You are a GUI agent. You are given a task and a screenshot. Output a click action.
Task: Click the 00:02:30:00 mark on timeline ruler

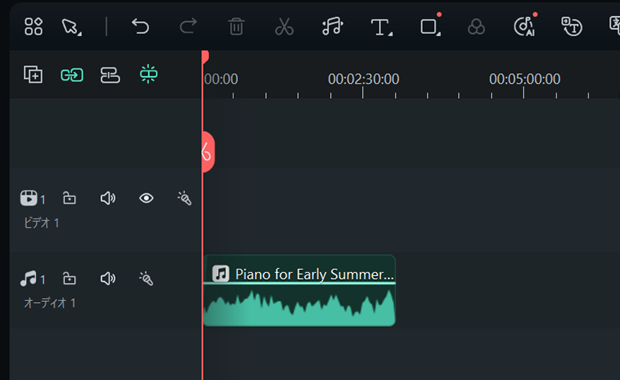point(363,79)
